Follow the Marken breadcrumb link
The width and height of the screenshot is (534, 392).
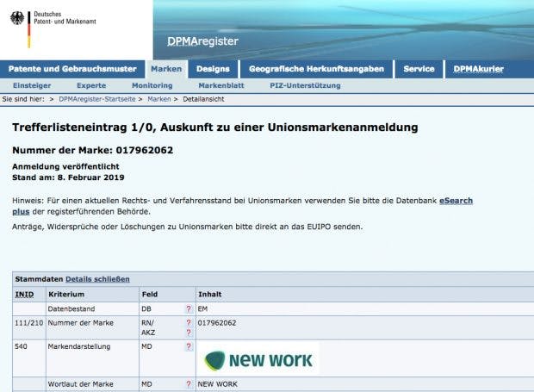[159, 99]
